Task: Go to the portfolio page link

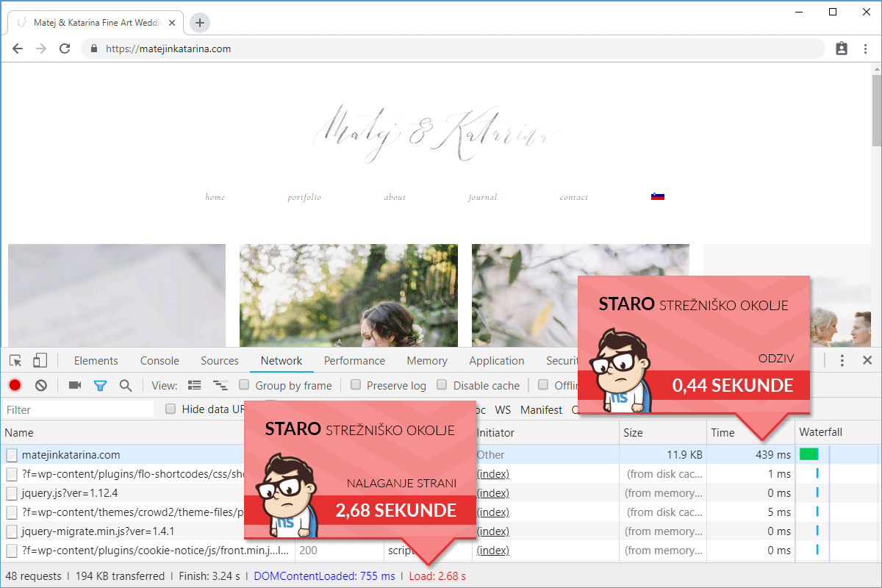Action: tap(304, 197)
